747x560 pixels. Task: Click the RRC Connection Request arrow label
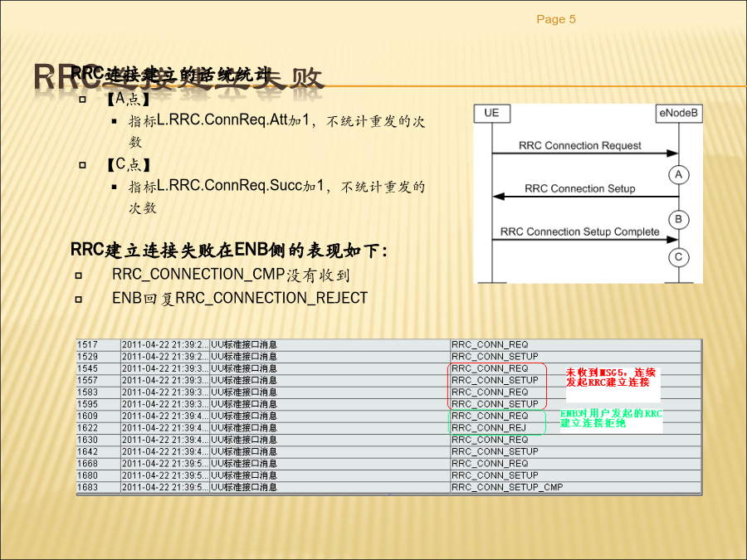(x=580, y=146)
